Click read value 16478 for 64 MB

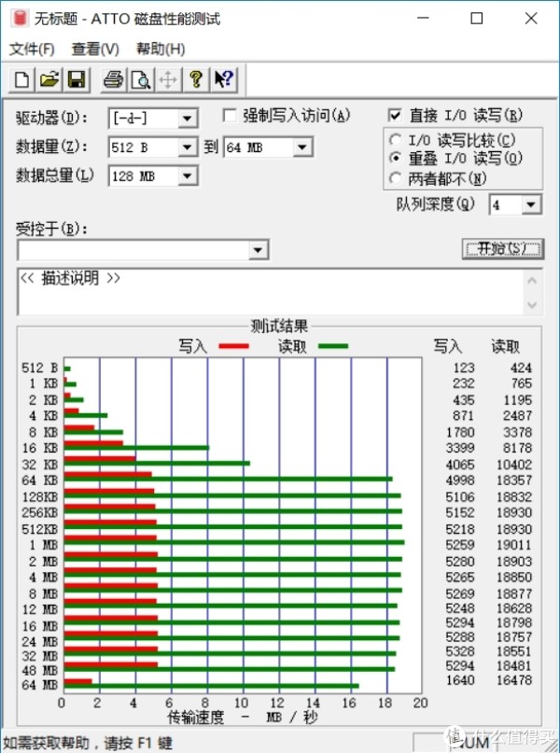(514, 680)
